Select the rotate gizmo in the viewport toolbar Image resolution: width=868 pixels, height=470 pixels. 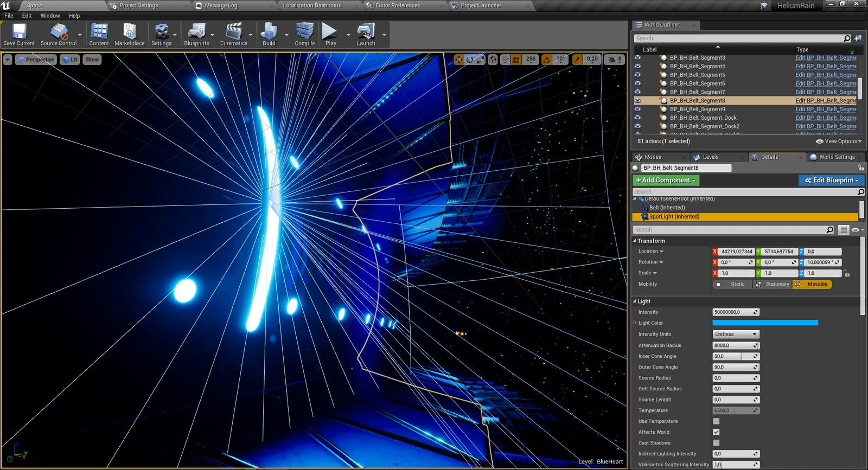(x=470, y=60)
